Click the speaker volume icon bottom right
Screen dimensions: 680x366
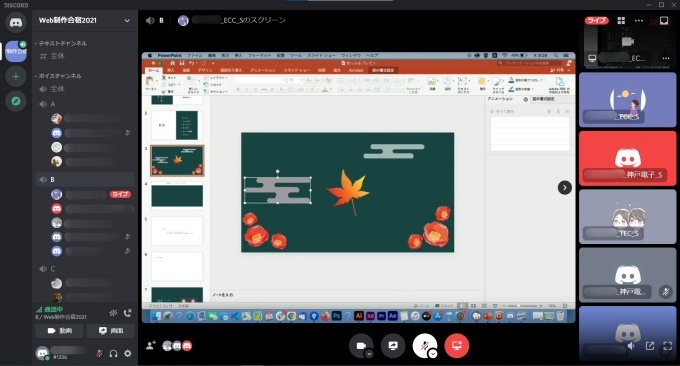coord(631,346)
